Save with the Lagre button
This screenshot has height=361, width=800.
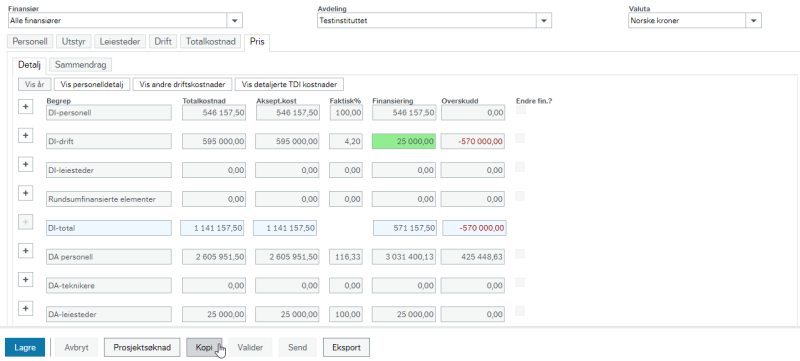click(25, 347)
